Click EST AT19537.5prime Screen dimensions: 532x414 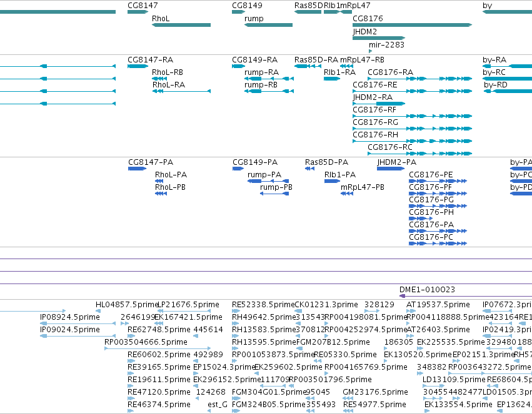[x=411, y=311]
